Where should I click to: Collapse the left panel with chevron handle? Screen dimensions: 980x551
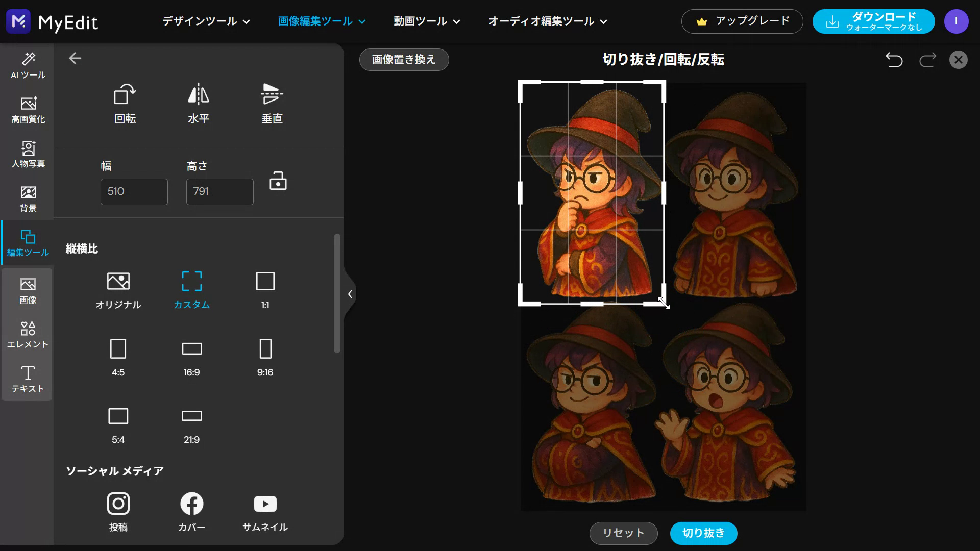tap(350, 294)
